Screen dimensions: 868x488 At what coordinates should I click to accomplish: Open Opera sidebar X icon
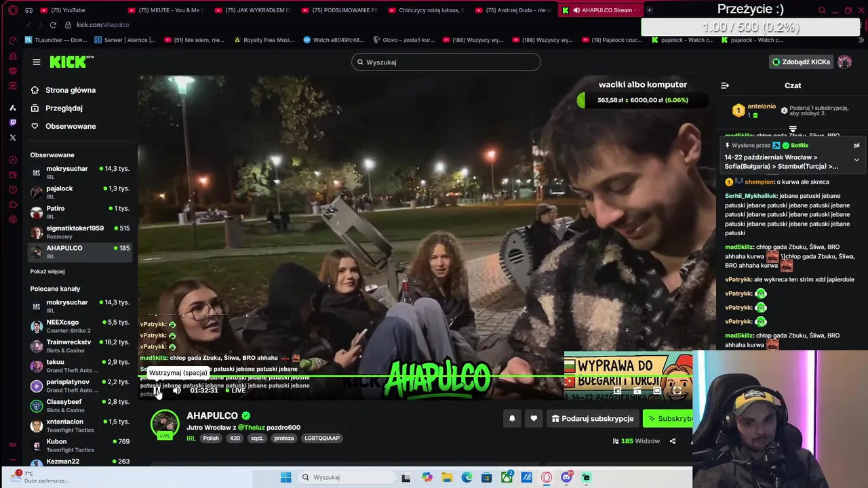12,138
